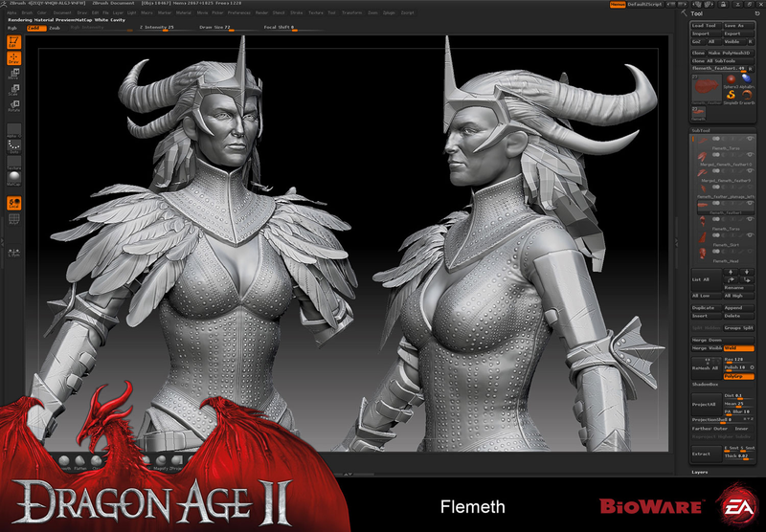
Task: Toggle the PolyGrp option
Action: pos(738,377)
